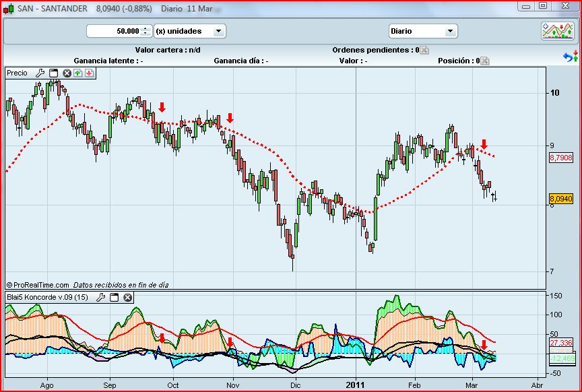Maximize the chart window
The width and height of the screenshot is (582, 392).
[x=543, y=6]
